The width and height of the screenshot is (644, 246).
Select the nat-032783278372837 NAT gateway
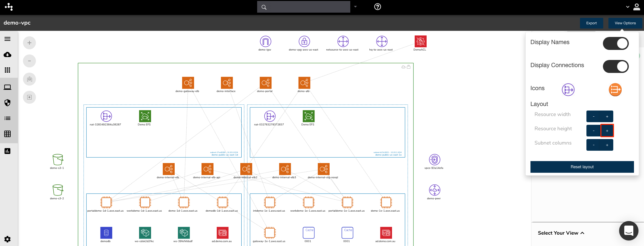270,116
